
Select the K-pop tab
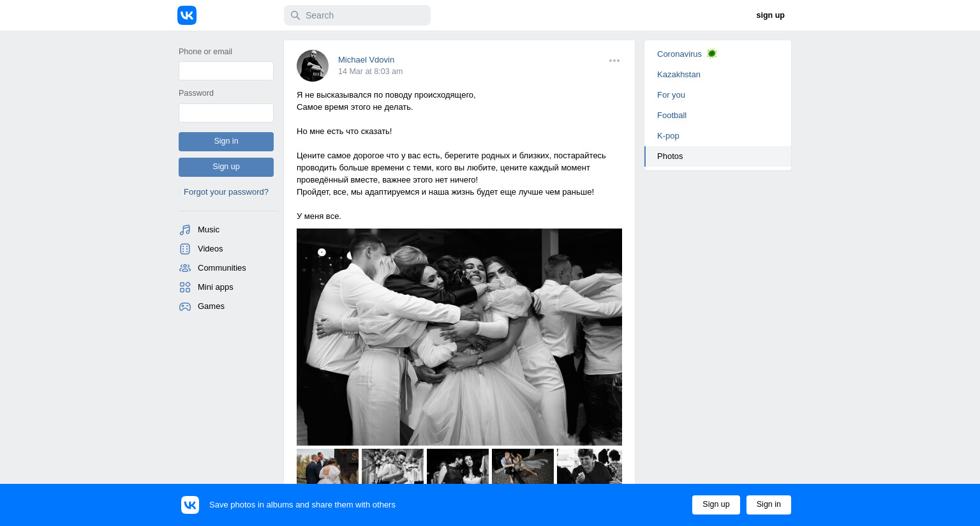718,136
